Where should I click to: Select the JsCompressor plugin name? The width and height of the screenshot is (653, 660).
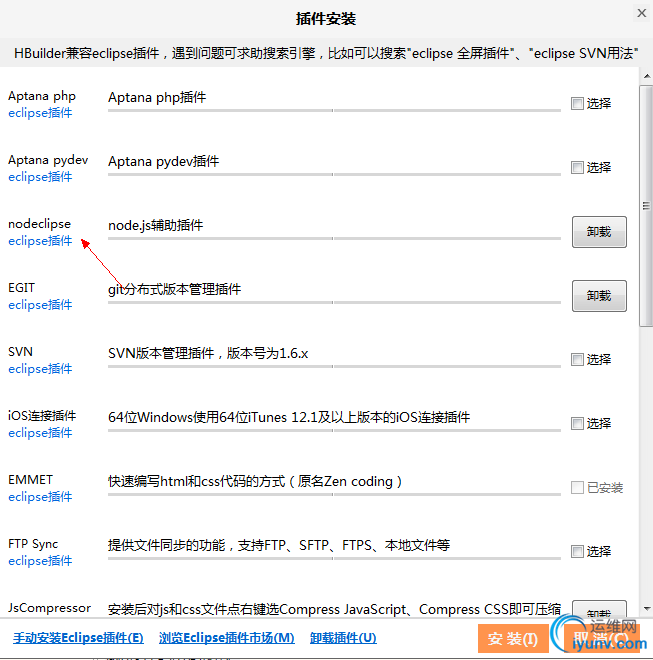(x=49, y=608)
